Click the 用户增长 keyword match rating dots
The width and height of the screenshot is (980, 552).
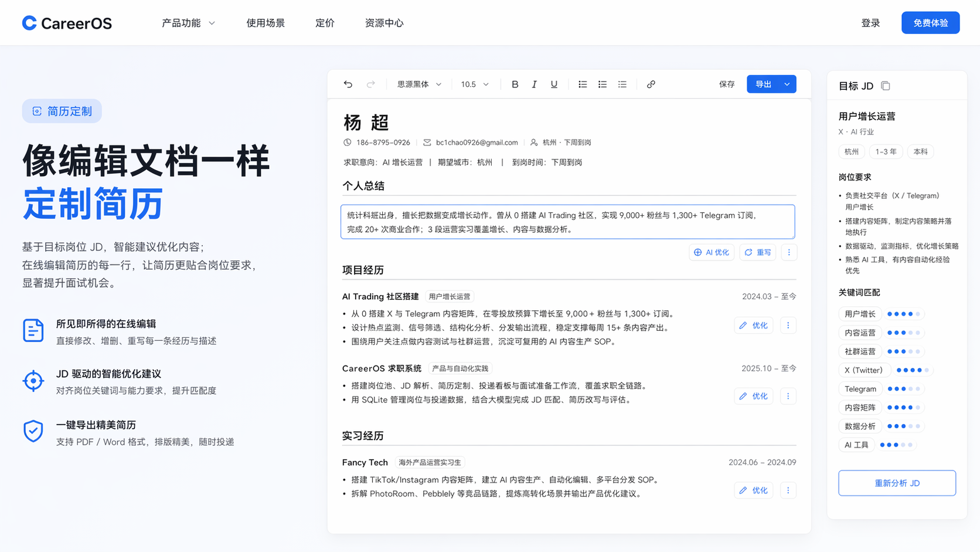903,314
